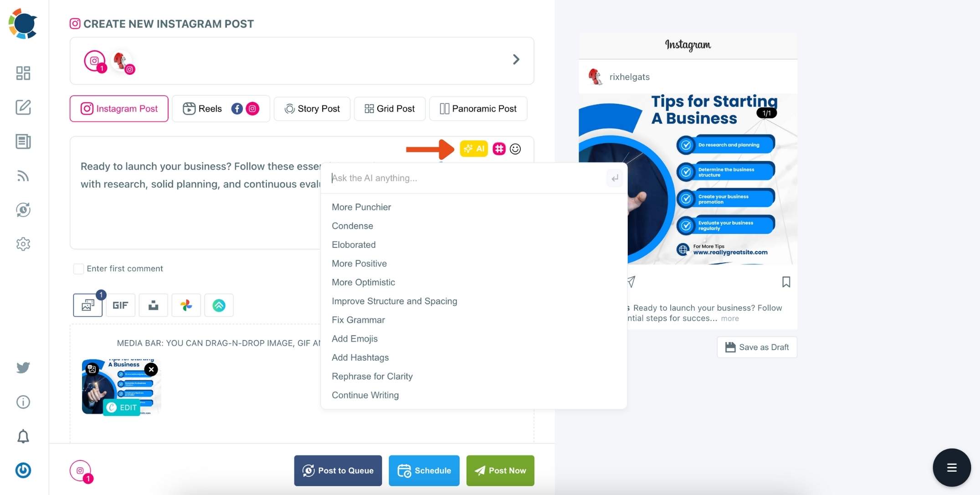
Task: Choose More Punchier from the AI dropdown
Action: (x=361, y=207)
